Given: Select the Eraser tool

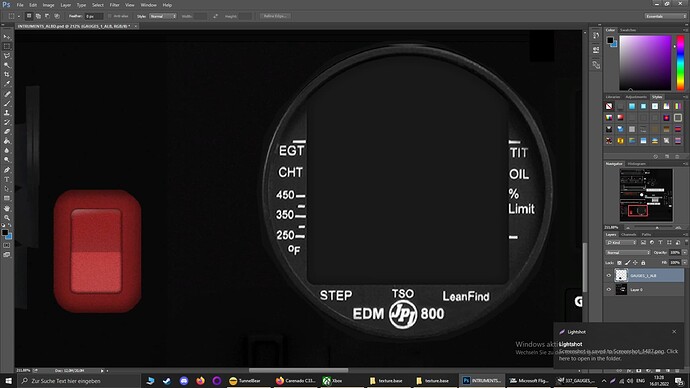Looking at the screenshot, I should pyautogui.click(x=7, y=132).
